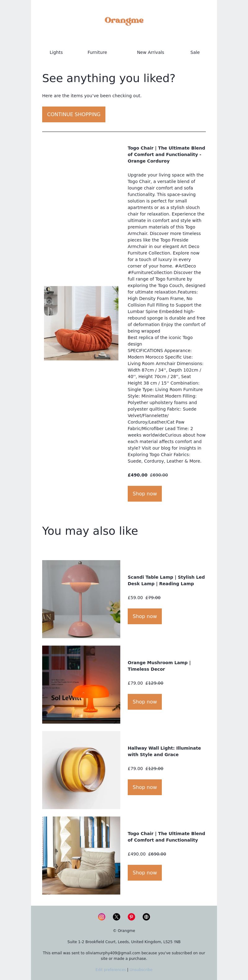
Task: Open the Pinterest social icon
Action: 131,917
